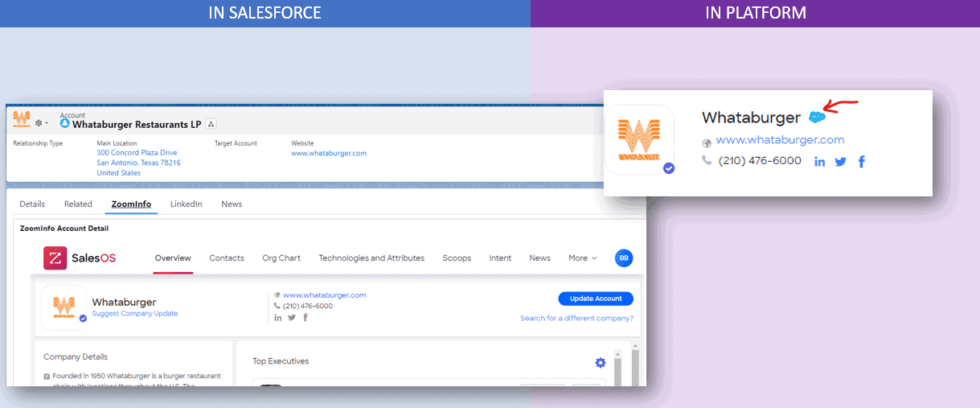Viewport: 980px width, 408px height.
Task: Open the LinkedIn icon in platform card
Action: click(819, 162)
